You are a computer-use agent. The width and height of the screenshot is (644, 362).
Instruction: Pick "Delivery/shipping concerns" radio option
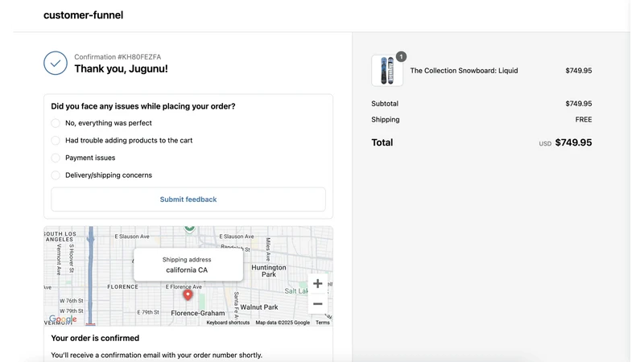56,175
